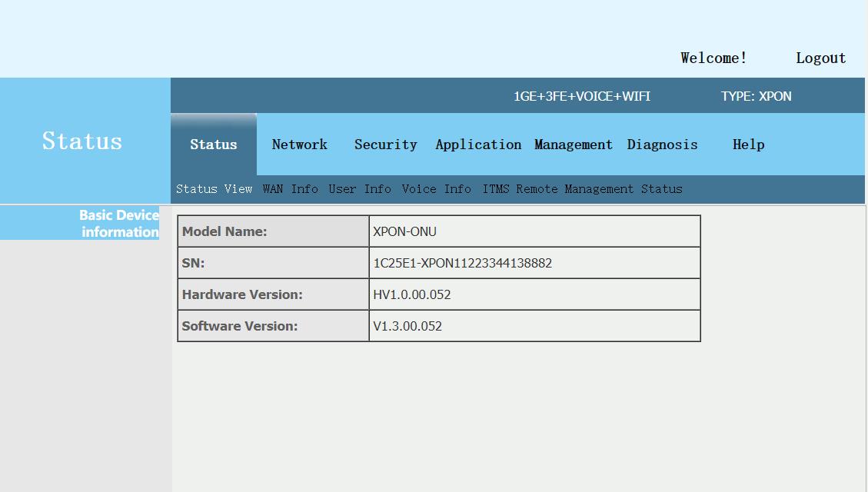Click the serial number value cell
The image size is (868, 492).
pos(462,263)
